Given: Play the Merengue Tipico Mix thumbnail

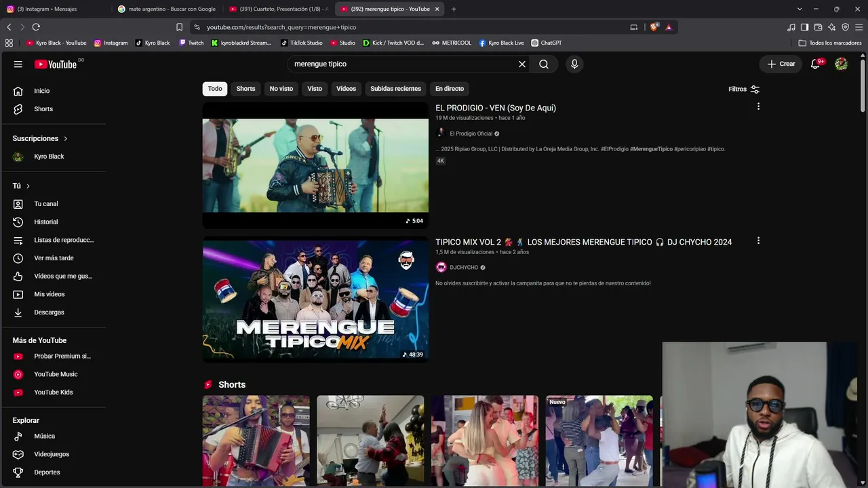Looking at the screenshot, I should click(x=315, y=300).
